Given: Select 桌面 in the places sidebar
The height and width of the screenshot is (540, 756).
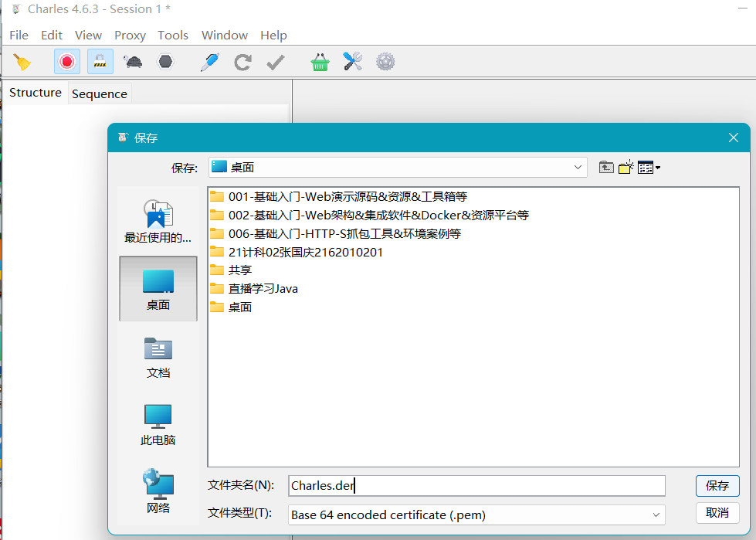Looking at the screenshot, I should [x=158, y=289].
